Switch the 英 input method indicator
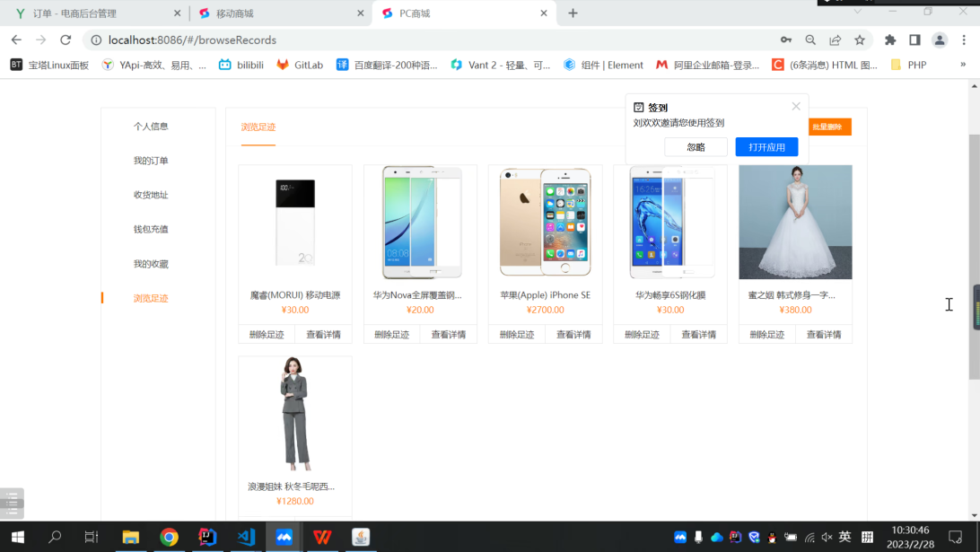 pos(845,537)
